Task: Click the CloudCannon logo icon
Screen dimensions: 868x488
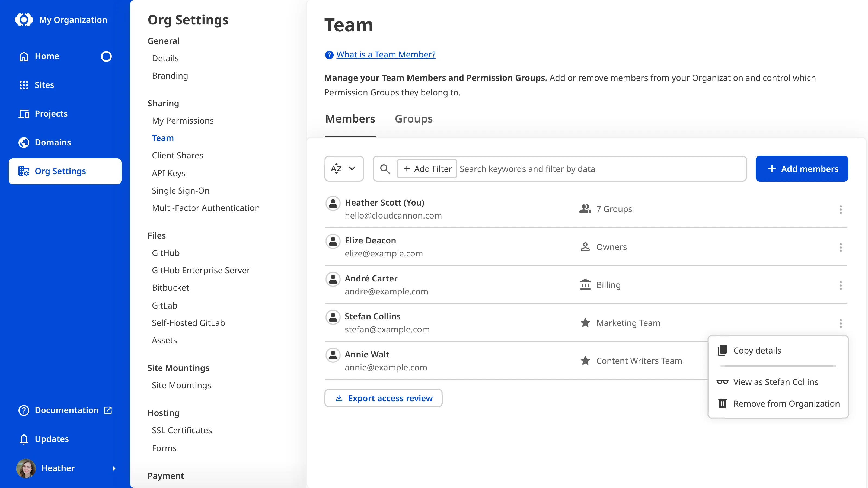Action: (x=24, y=20)
